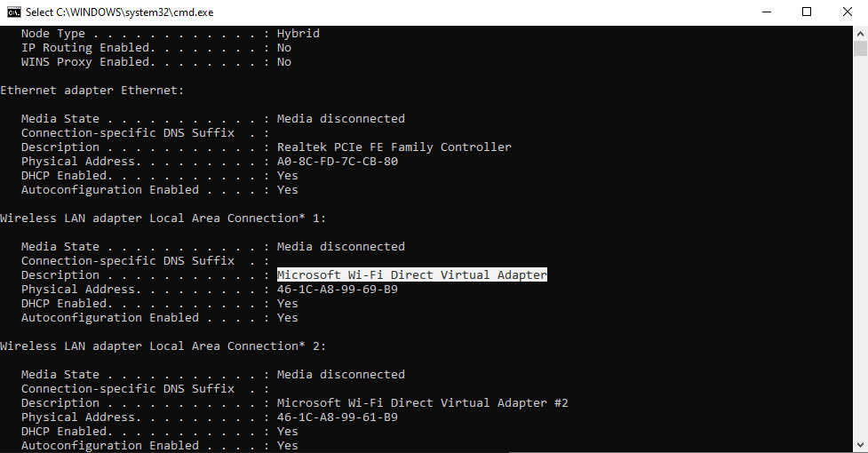Screen dimensions: 868x453
Task: Click the Ethernet physical address A0-8C-FD-7C-CB-80
Action: tap(338, 162)
